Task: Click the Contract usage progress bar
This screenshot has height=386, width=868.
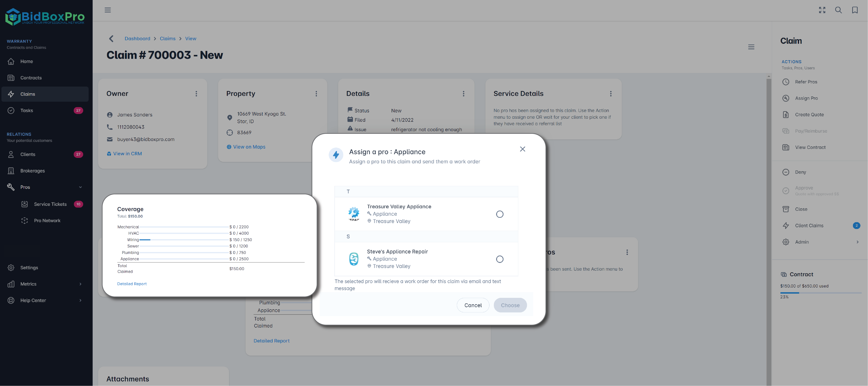Action: 820,293
